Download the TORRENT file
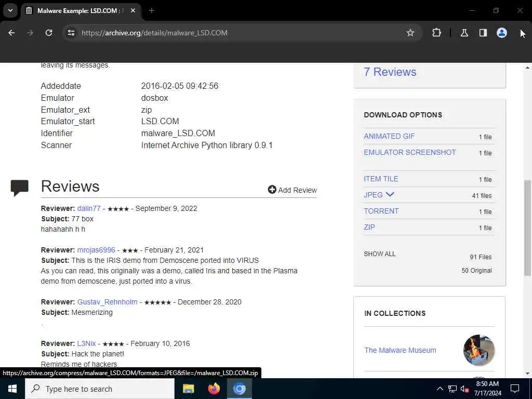The image size is (532, 399). 381,211
